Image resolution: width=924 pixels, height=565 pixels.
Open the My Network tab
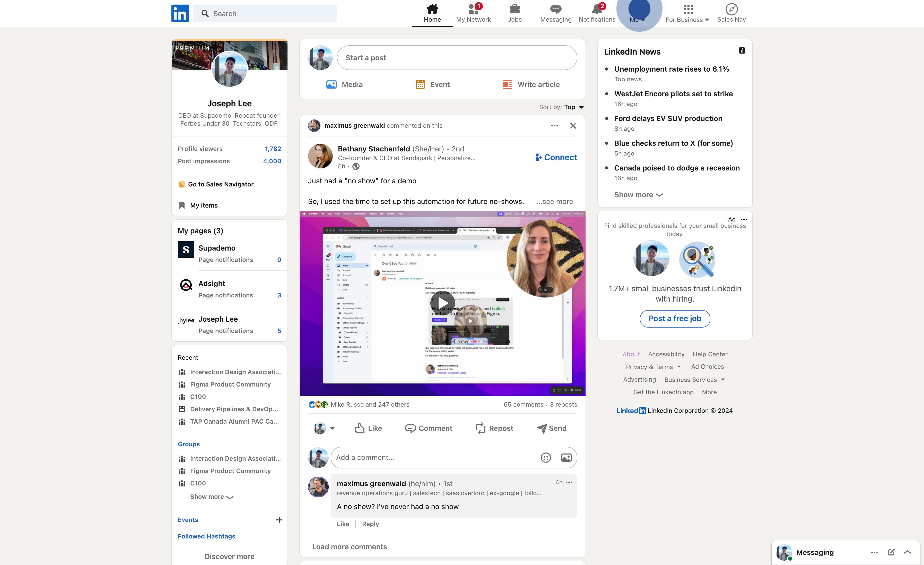pyautogui.click(x=473, y=13)
